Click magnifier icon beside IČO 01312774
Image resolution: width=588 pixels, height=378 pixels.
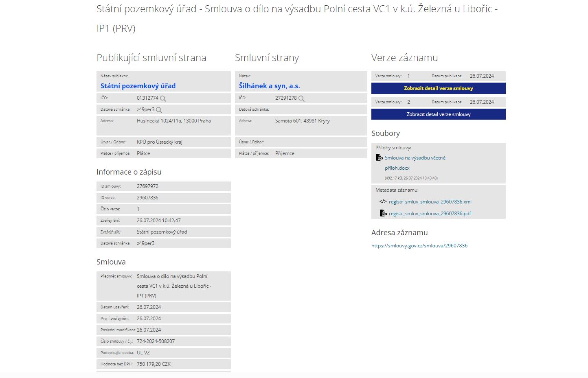click(163, 98)
